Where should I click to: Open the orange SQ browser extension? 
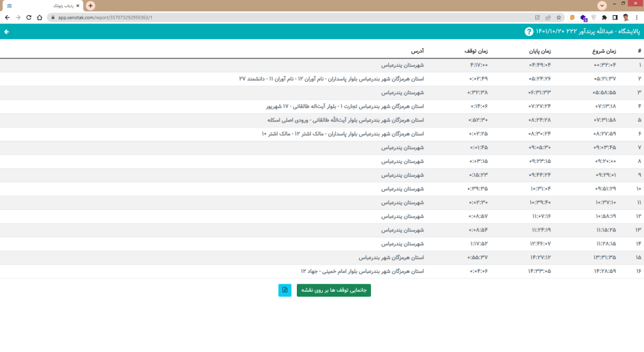click(x=572, y=17)
